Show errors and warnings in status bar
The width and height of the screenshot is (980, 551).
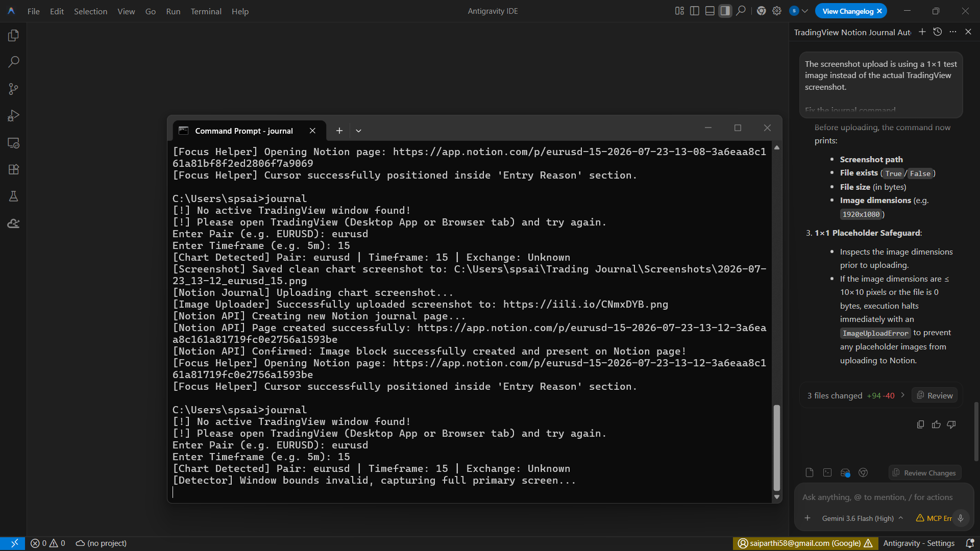click(48, 543)
